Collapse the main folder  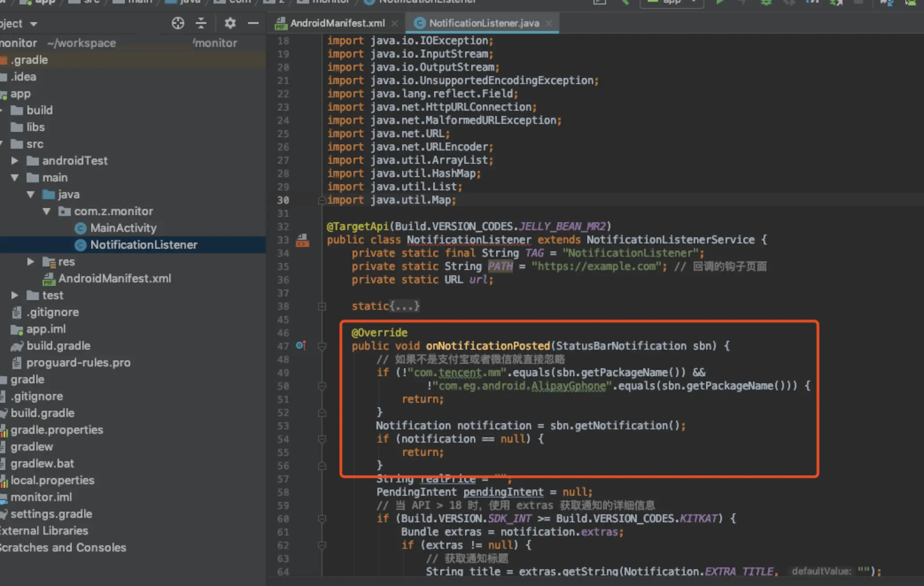pyautogui.click(x=15, y=177)
